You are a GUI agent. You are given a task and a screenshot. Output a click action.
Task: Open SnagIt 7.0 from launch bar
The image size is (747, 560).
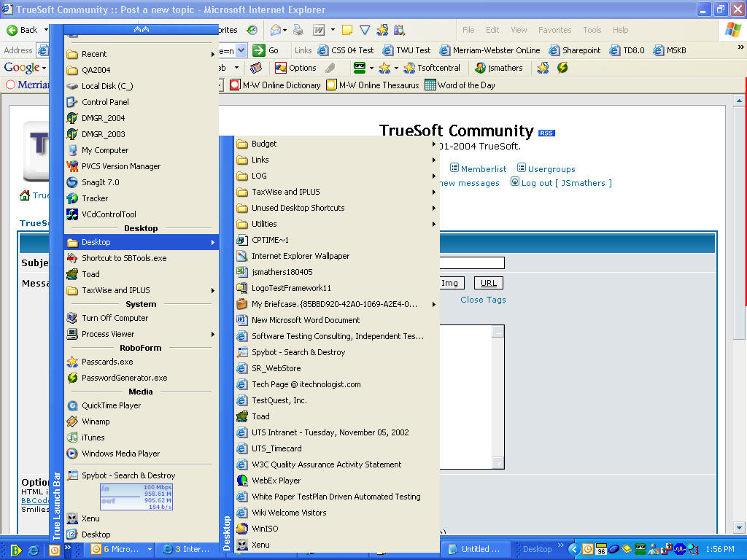pos(100,182)
